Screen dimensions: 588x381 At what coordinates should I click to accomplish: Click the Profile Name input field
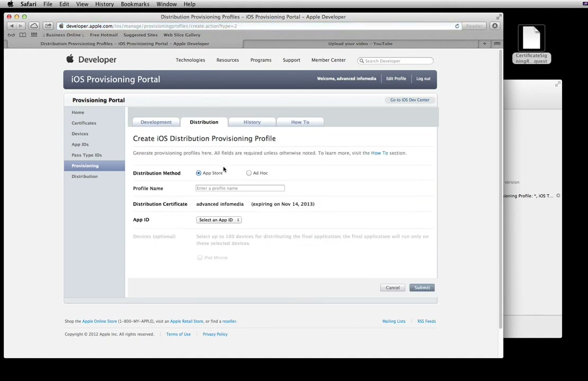[x=240, y=188]
